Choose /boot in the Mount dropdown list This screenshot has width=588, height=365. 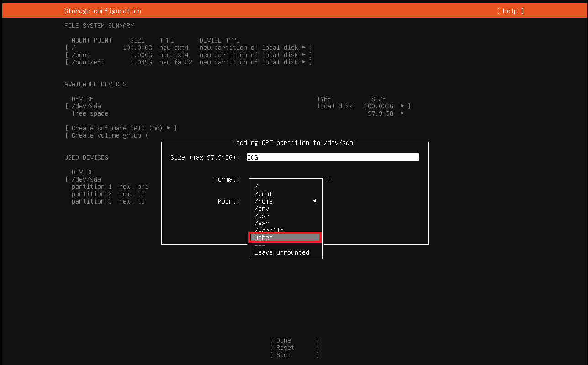pos(286,194)
